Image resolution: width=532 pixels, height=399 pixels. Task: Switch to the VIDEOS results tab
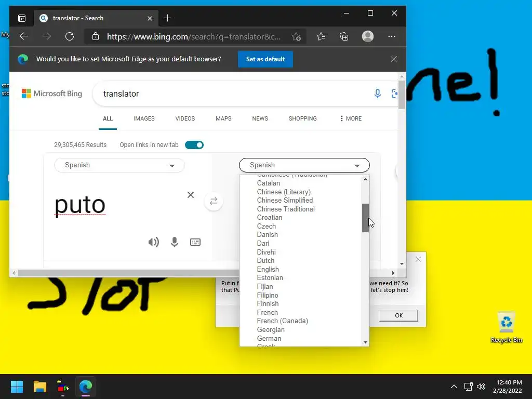[185, 118]
